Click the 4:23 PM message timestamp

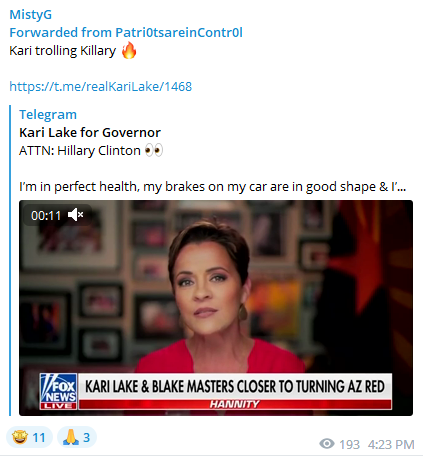click(391, 444)
